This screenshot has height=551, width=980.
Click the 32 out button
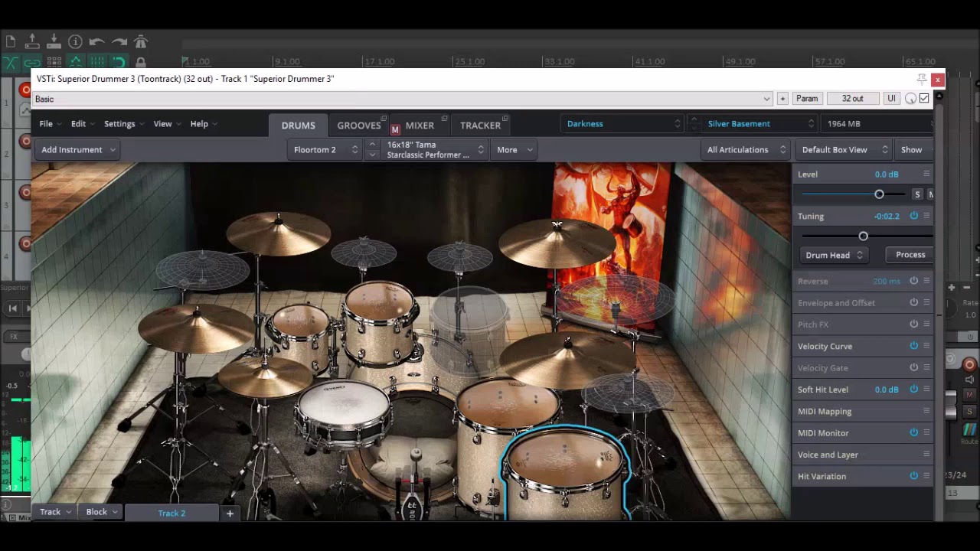point(852,99)
